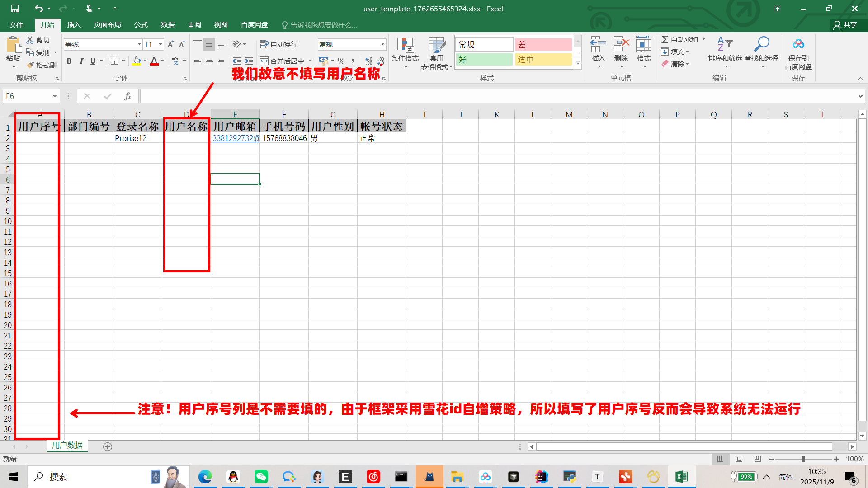
Task: Open the number format dropdown
Action: (382, 44)
